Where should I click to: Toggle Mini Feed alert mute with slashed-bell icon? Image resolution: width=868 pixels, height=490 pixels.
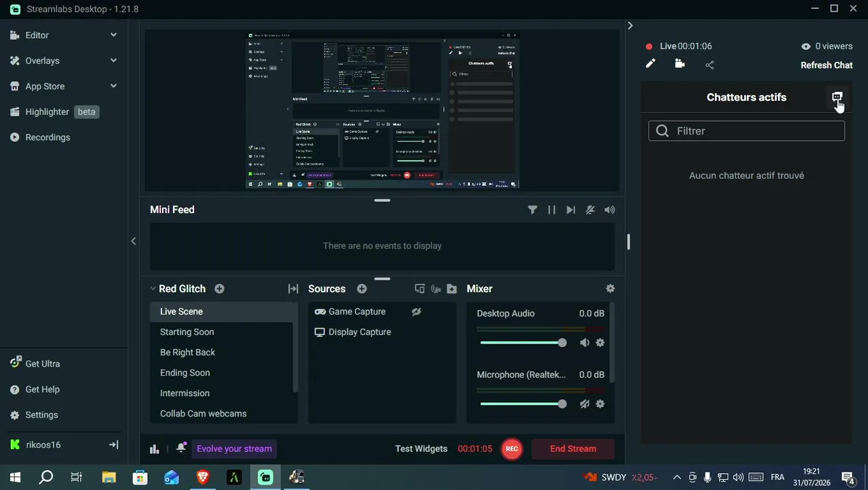pyautogui.click(x=590, y=210)
